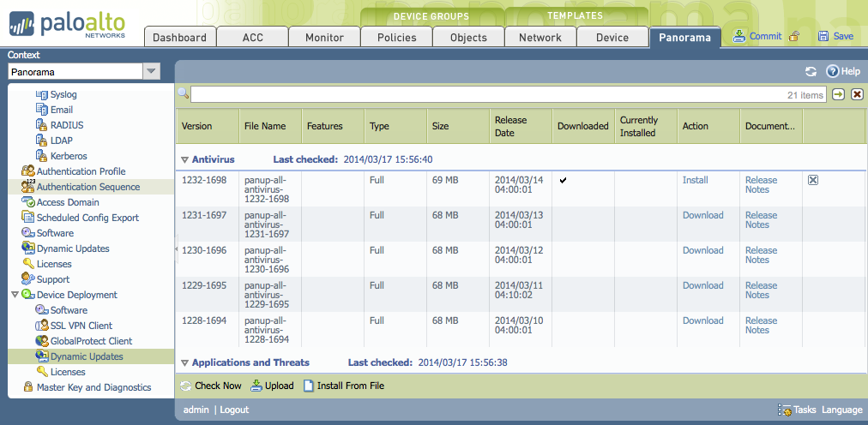
Task: Click the RADIUS profile icon
Action: click(41, 125)
